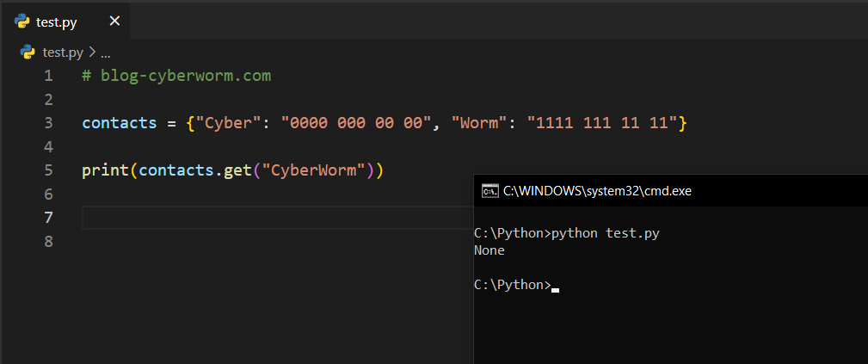This screenshot has width=868, height=364.
Task: Open the test.py breadcrumb item
Action: pos(63,52)
